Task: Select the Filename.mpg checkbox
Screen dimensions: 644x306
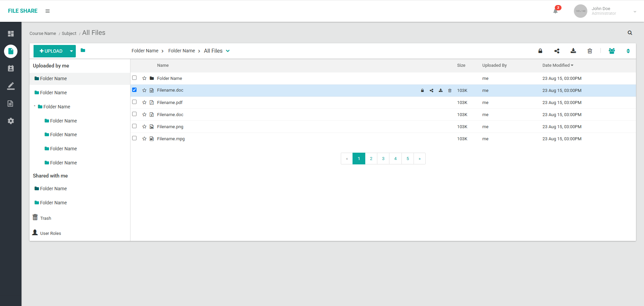Action: (135, 138)
